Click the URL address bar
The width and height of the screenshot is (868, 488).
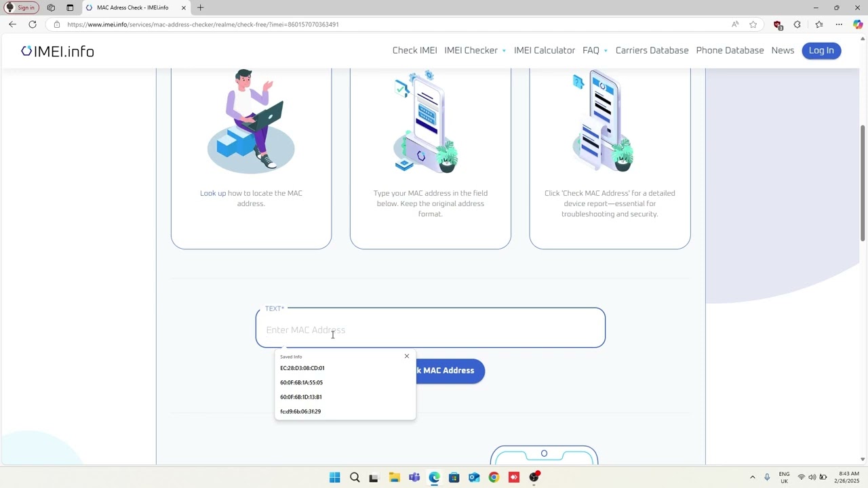pyautogui.click(x=393, y=24)
